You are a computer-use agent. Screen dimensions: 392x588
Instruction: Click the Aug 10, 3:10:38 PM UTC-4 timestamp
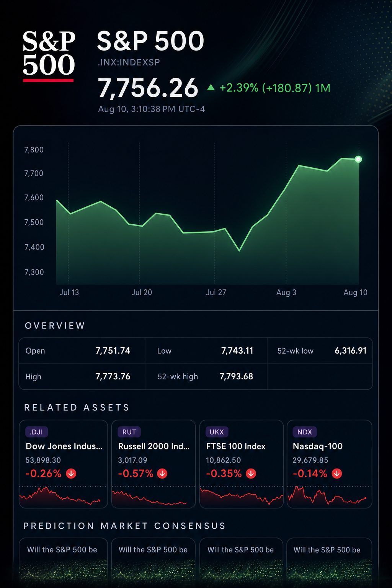pos(151,109)
